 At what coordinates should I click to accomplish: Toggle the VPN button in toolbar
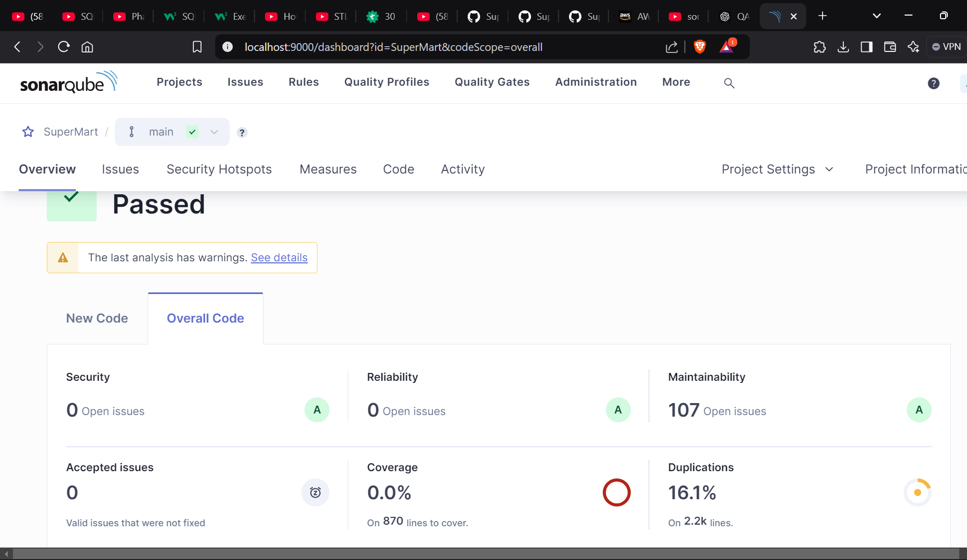click(947, 47)
